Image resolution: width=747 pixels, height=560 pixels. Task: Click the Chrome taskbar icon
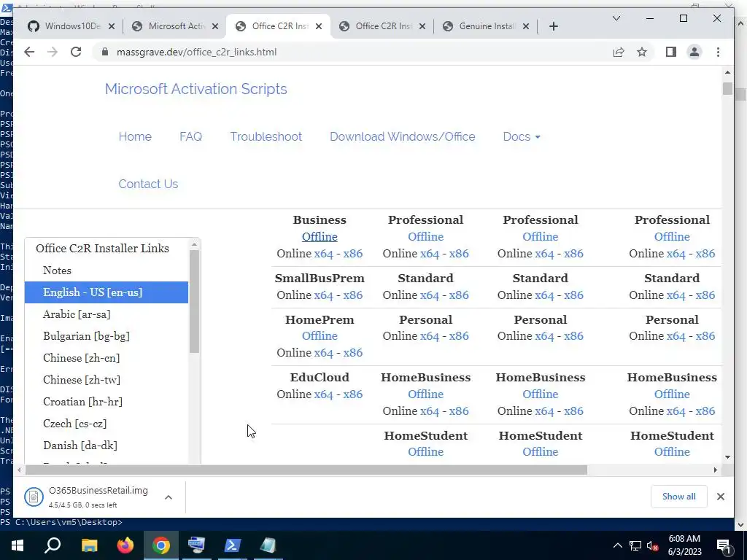tap(161, 545)
